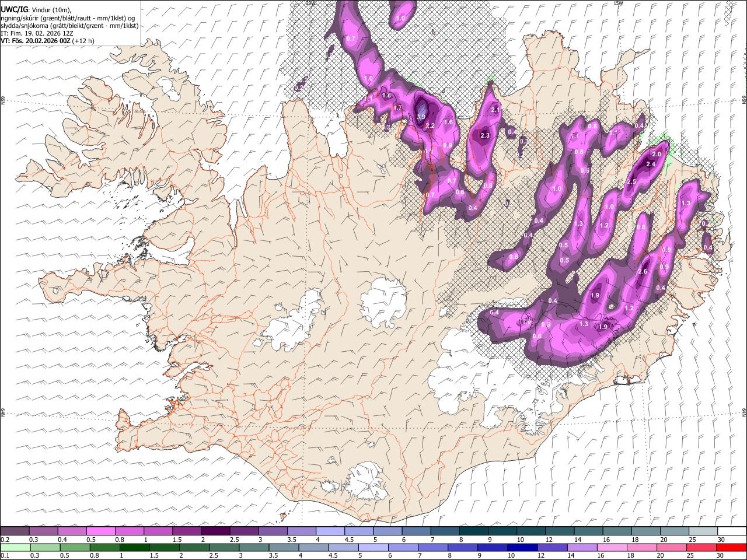Click the "0.2" label in the upper legend row
This screenshot has height=560, width=747.
[5, 540]
